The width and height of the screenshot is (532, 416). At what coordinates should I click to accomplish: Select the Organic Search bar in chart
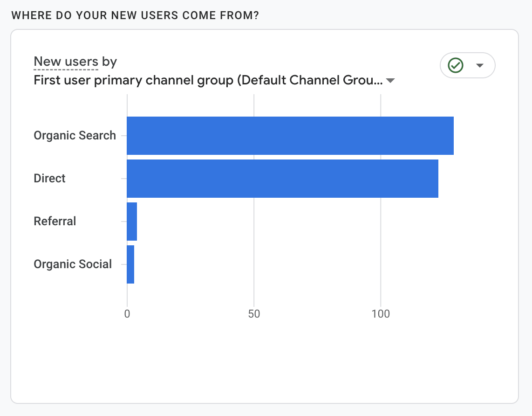pyautogui.click(x=290, y=136)
